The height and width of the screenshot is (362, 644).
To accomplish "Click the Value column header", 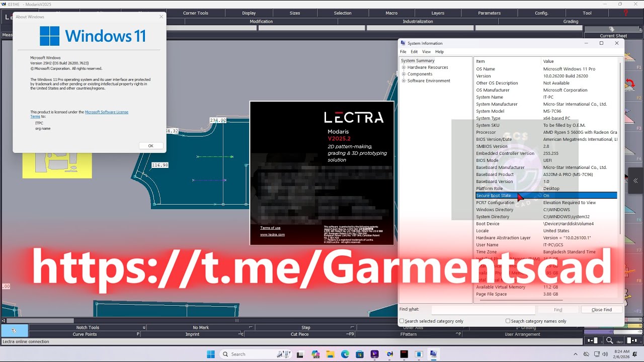I will pyautogui.click(x=580, y=61).
